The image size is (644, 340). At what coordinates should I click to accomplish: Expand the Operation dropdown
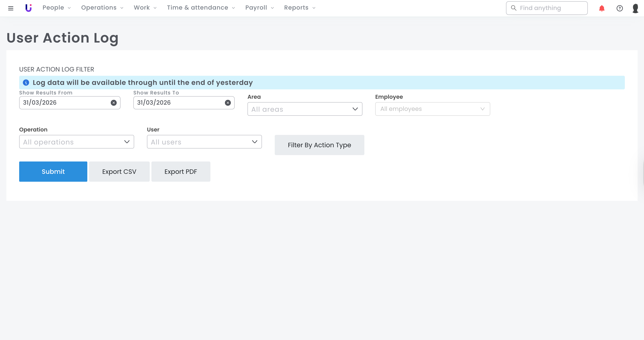(76, 142)
